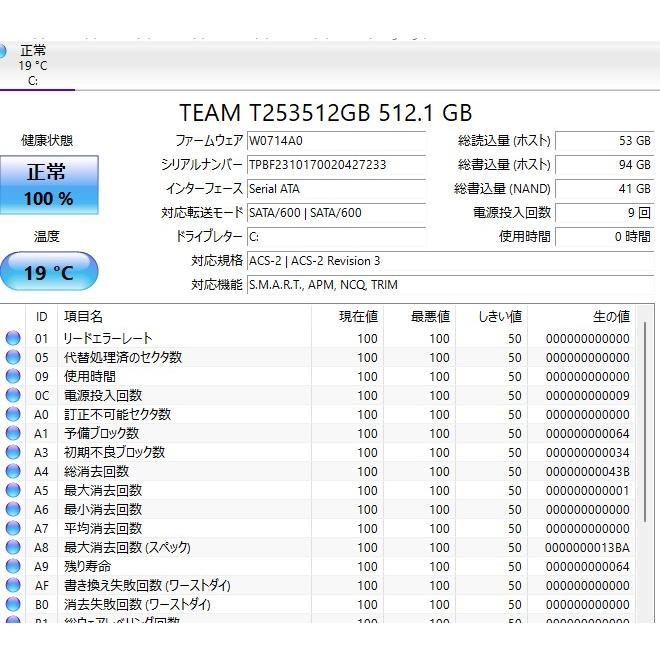Click the 温度 label
This screenshot has height=660, width=660.
click(x=47, y=236)
